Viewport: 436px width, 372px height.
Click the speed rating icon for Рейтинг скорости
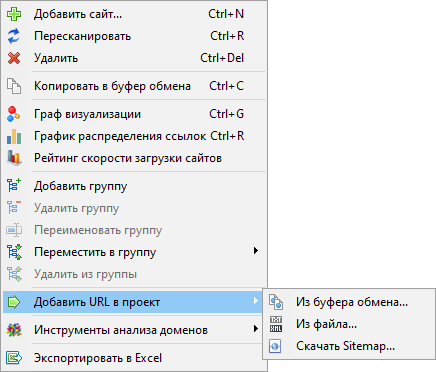tap(14, 158)
